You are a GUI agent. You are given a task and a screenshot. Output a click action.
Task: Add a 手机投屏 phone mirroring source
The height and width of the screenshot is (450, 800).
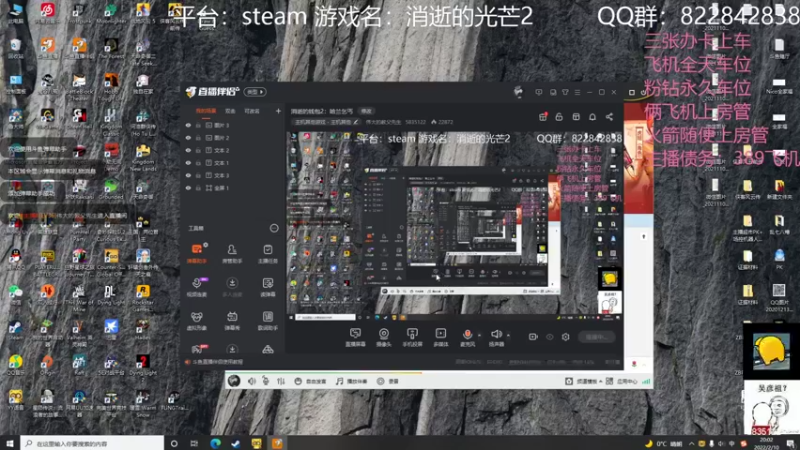412,337
